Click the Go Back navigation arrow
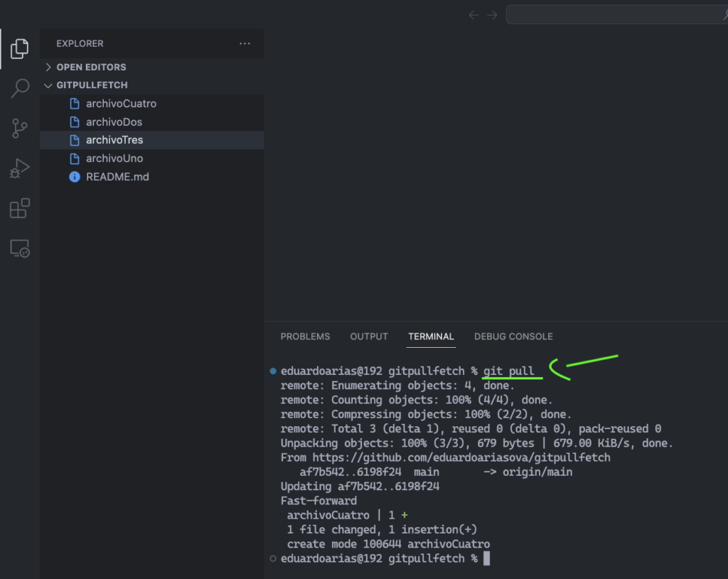 [473, 16]
